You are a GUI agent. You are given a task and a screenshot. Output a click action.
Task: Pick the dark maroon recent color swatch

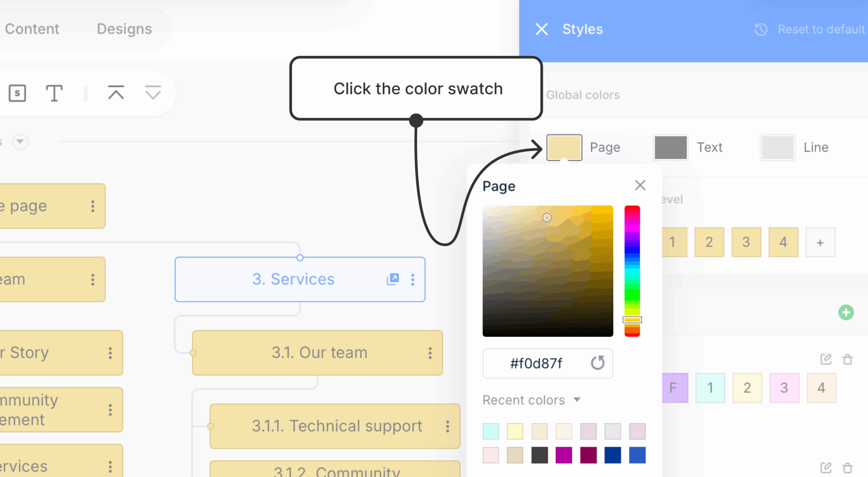pos(588,455)
